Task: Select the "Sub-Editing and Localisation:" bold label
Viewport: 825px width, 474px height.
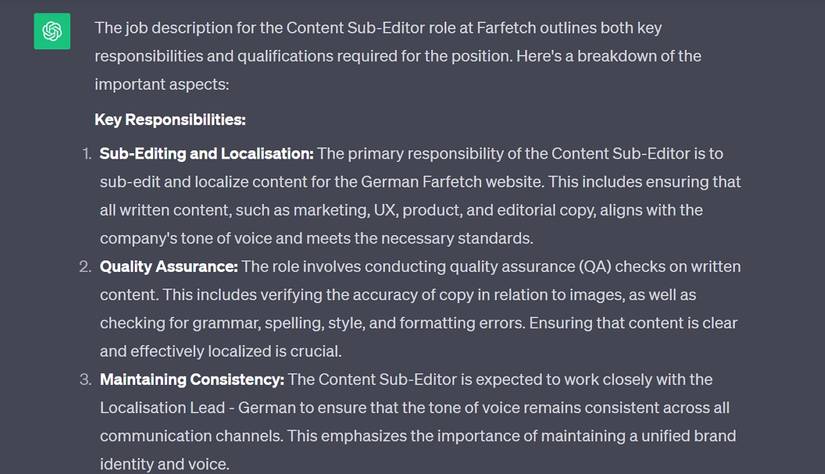Action: click(206, 154)
